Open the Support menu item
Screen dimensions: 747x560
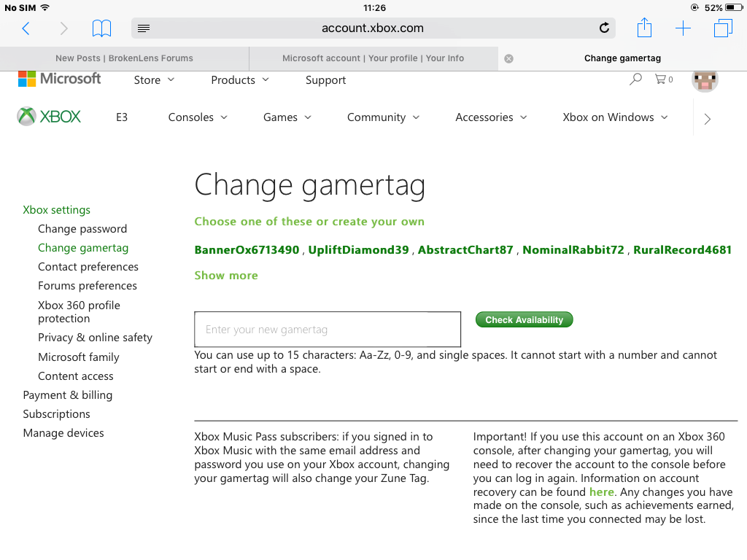(x=326, y=80)
